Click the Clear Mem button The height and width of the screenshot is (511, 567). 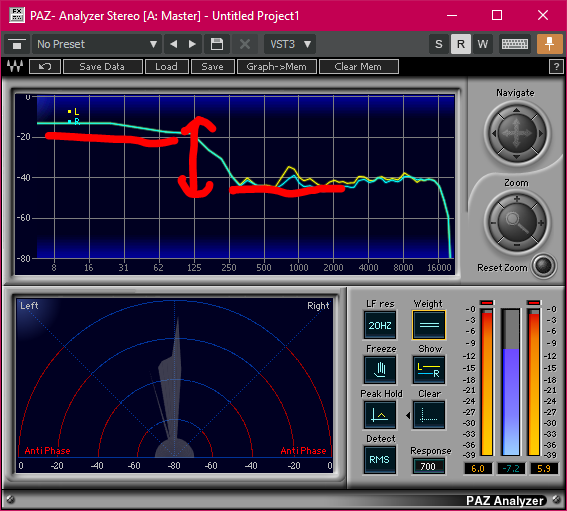click(359, 67)
